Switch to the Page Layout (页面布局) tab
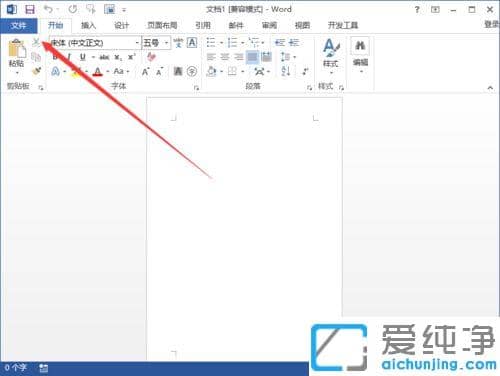The height and width of the screenshot is (376, 500). (162, 25)
